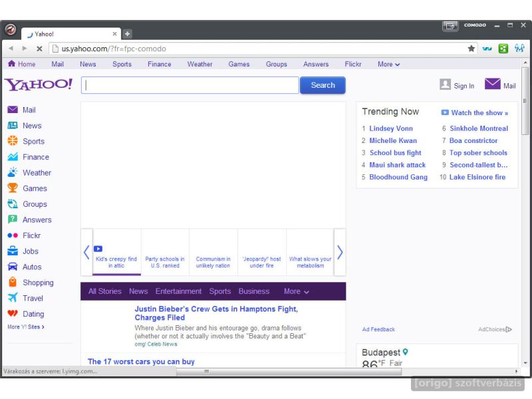
Task: Click the Comodo Dragon logo icon
Action: coord(10,29)
